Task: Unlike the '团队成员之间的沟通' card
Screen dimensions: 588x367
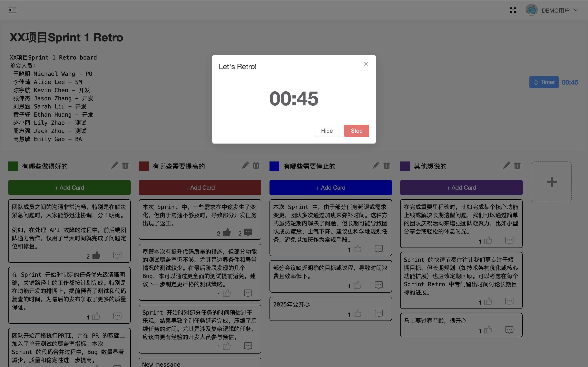Action: (x=96, y=255)
